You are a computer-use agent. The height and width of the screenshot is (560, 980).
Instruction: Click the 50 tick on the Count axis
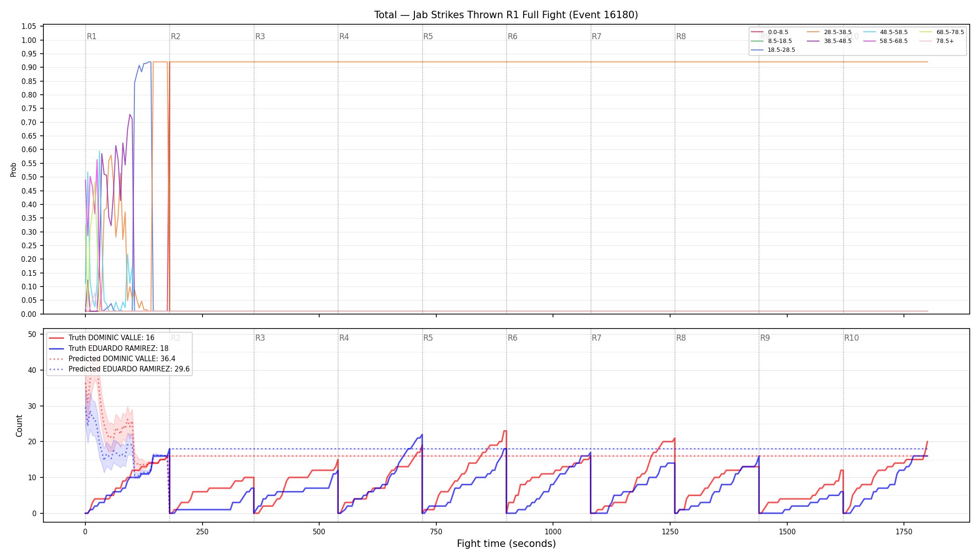pos(32,334)
